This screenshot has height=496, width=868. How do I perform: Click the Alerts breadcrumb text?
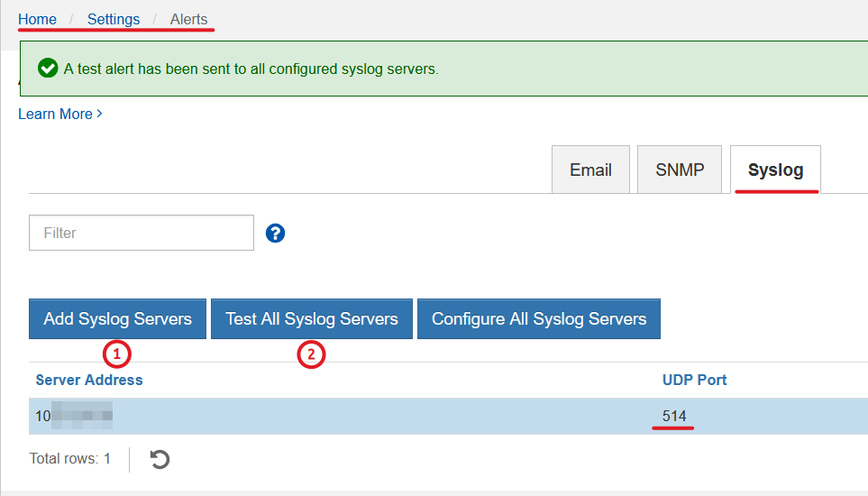(188, 19)
